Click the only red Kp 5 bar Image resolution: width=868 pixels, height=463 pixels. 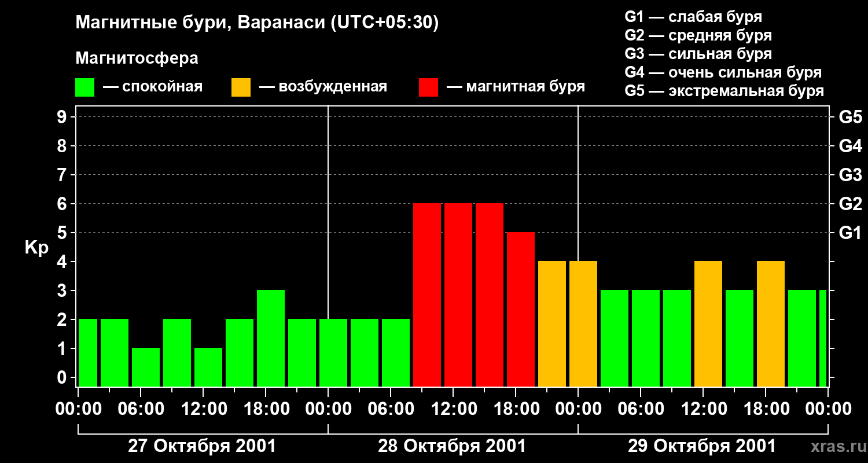521,309
